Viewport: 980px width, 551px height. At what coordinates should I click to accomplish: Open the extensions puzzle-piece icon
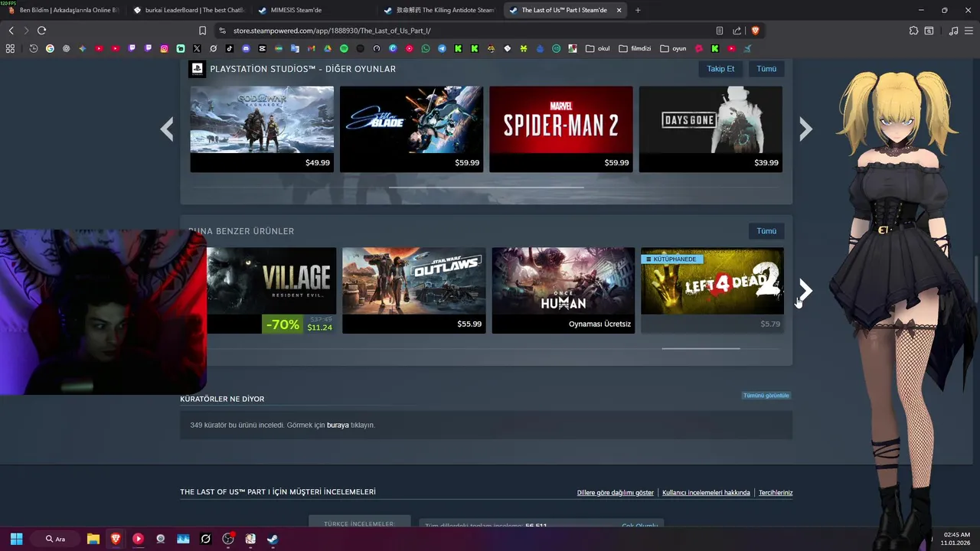pos(913,31)
